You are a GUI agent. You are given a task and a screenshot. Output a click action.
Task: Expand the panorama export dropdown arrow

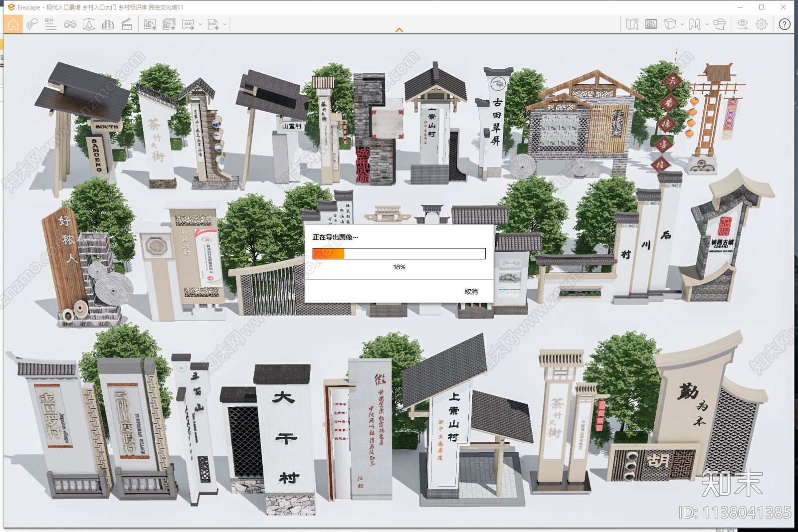tap(200, 24)
